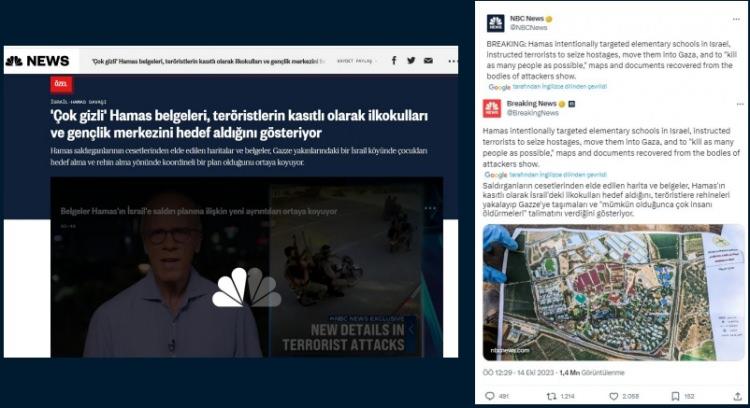This screenshot has width=750, height=408.
Task: Click the reply comment icon on tweet
Action: (x=490, y=396)
